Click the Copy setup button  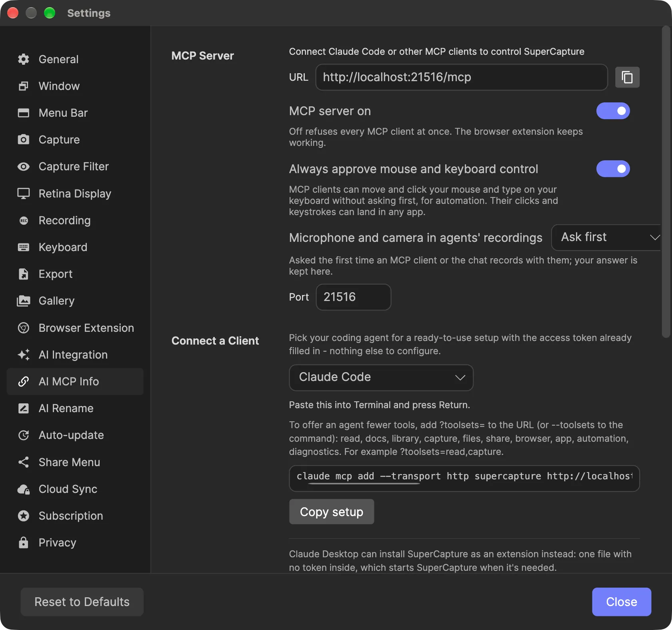(x=332, y=512)
